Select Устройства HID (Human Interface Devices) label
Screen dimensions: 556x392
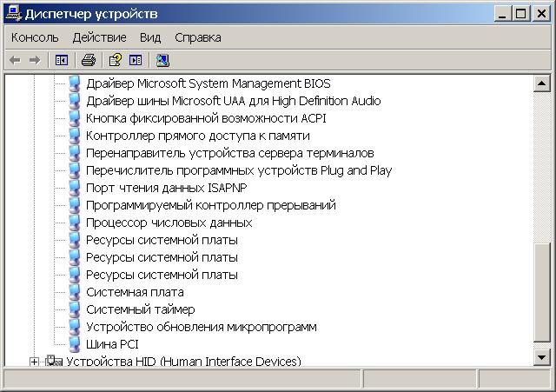pyautogui.click(x=183, y=361)
